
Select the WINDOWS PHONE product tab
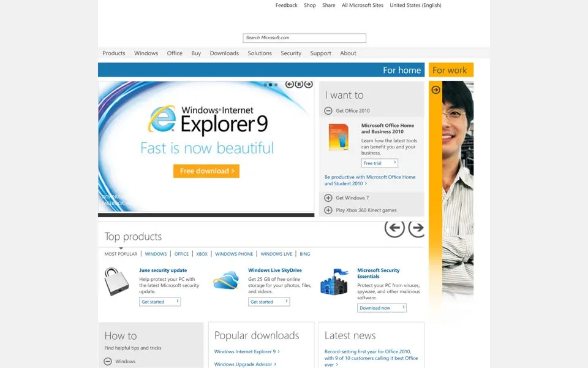[234, 254]
